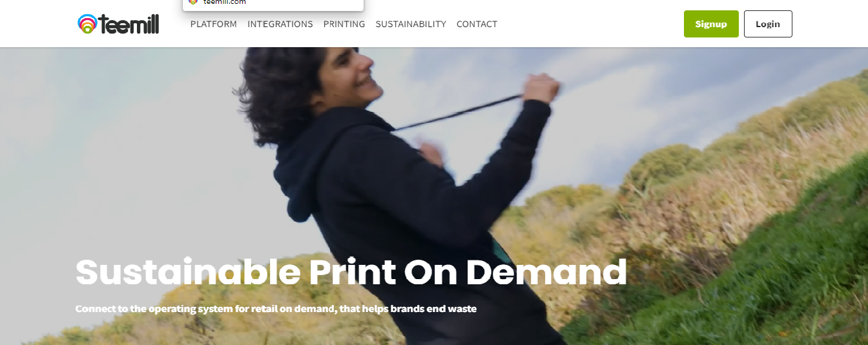Click the rainbow Teemill logo icon
Viewport: 868px width, 345px height.
pos(87,24)
